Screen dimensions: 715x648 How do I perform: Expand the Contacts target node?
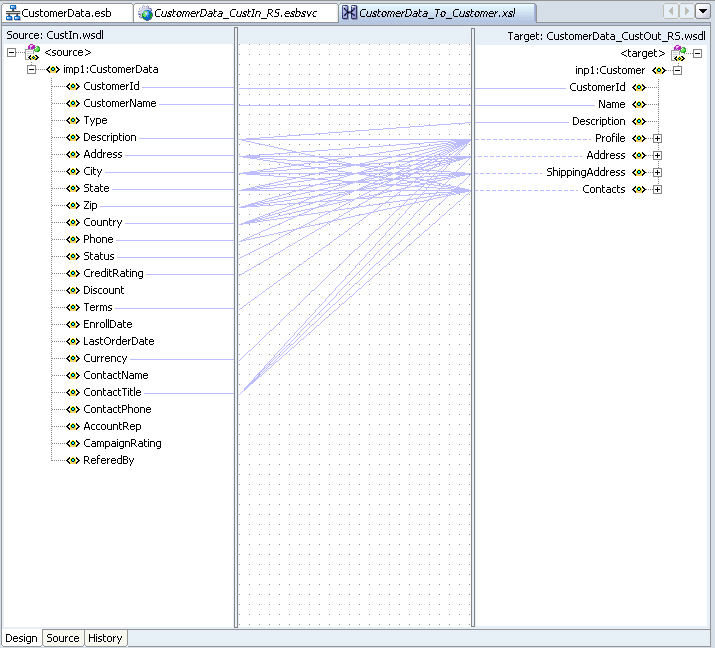tap(657, 190)
